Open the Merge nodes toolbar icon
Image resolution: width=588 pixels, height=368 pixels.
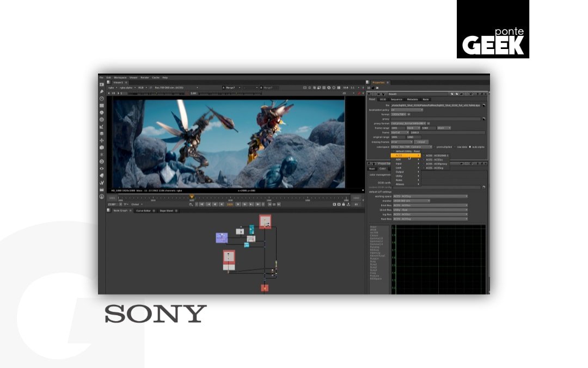(102, 133)
